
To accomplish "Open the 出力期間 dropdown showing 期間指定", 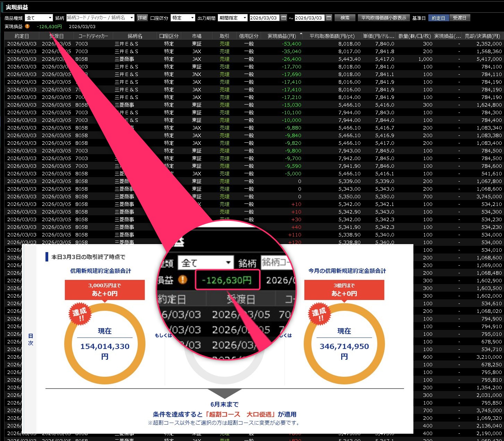I will (232, 18).
